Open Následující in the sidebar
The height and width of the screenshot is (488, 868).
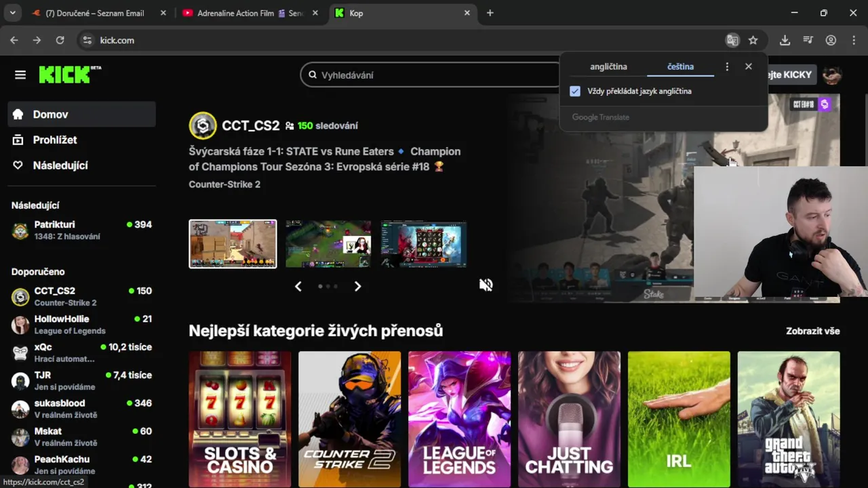[x=82, y=165]
